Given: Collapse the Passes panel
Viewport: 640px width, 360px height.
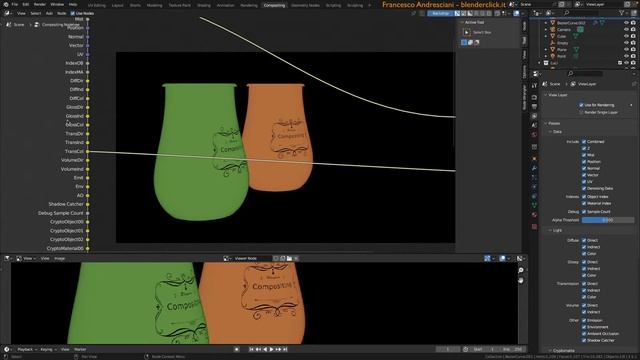Looking at the screenshot, I should [546, 123].
